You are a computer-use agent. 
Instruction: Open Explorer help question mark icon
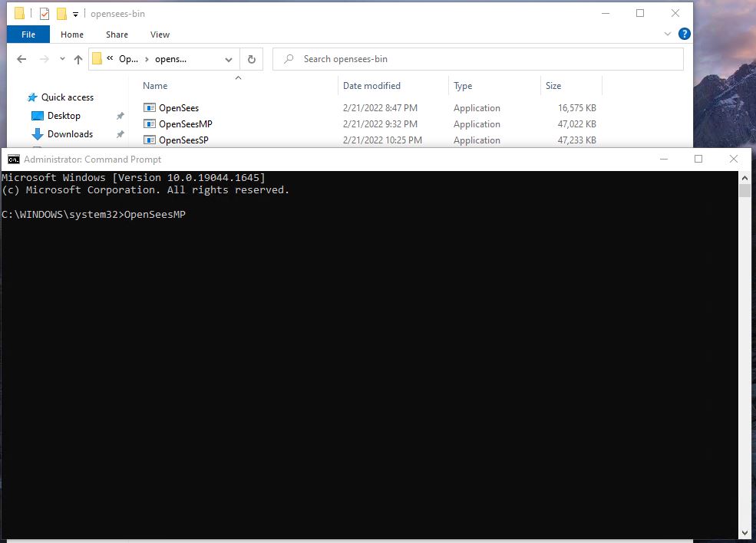[684, 34]
